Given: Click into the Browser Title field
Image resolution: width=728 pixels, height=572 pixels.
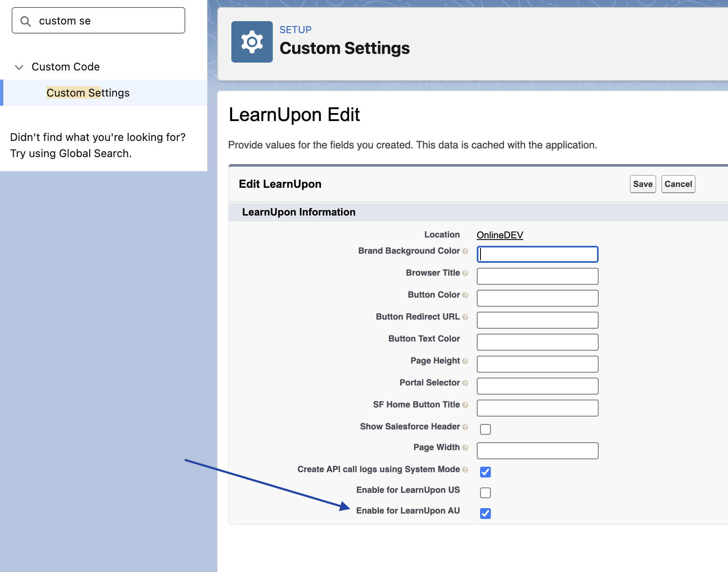Looking at the screenshot, I should pos(537,276).
